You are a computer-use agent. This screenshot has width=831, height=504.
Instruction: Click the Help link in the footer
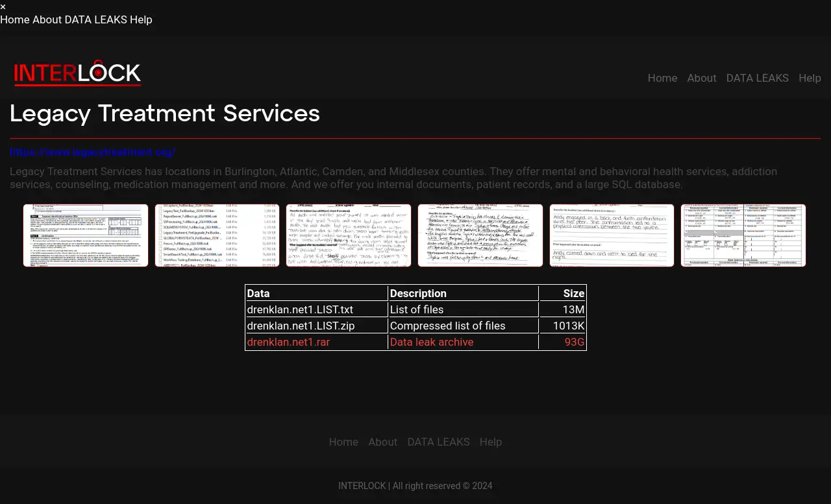[490, 442]
